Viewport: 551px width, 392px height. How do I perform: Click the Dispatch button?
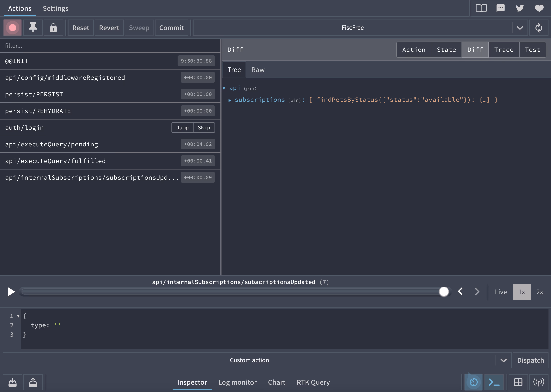coord(530,360)
